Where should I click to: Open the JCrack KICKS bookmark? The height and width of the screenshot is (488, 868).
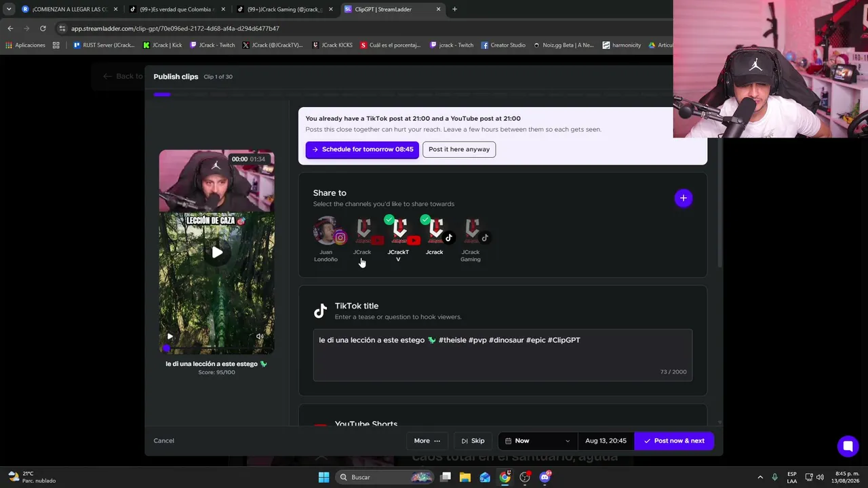tap(332, 45)
